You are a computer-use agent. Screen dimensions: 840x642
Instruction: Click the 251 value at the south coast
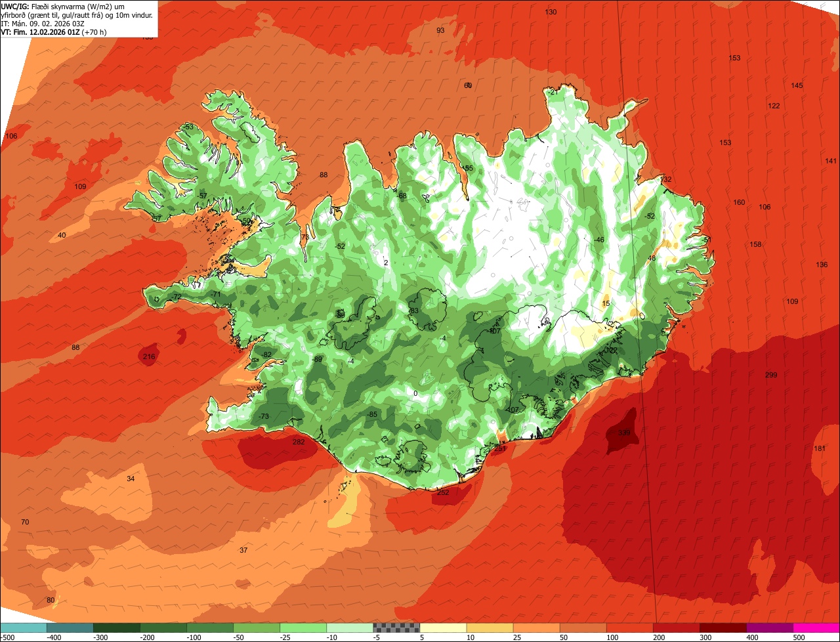tap(500, 449)
